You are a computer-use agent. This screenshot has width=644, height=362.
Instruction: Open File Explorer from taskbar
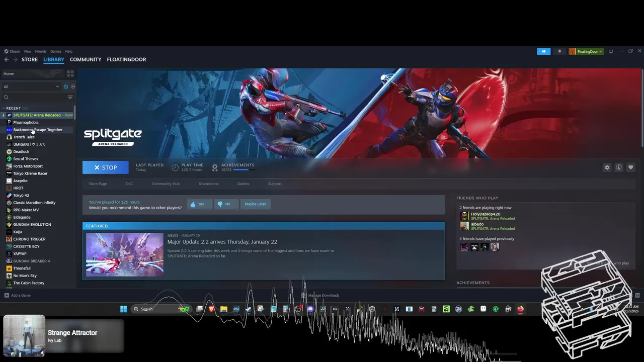click(x=224, y=309)
